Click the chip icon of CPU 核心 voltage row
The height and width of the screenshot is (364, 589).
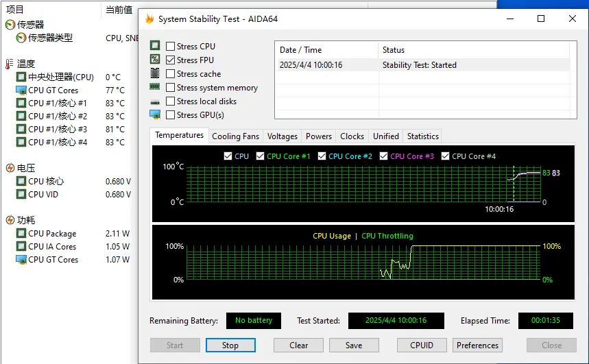[x=21, y=182]
